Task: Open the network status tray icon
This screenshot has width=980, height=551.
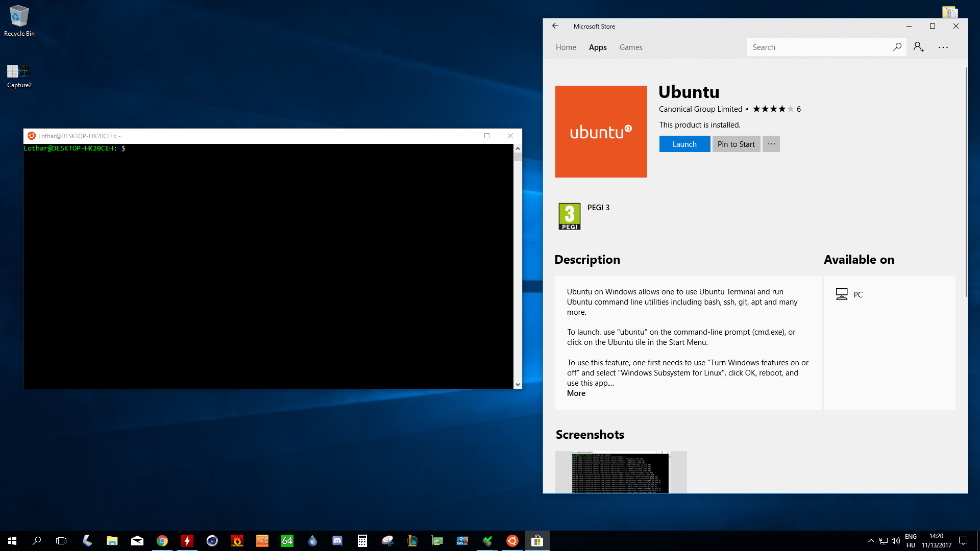Action: tap(884, 541)
